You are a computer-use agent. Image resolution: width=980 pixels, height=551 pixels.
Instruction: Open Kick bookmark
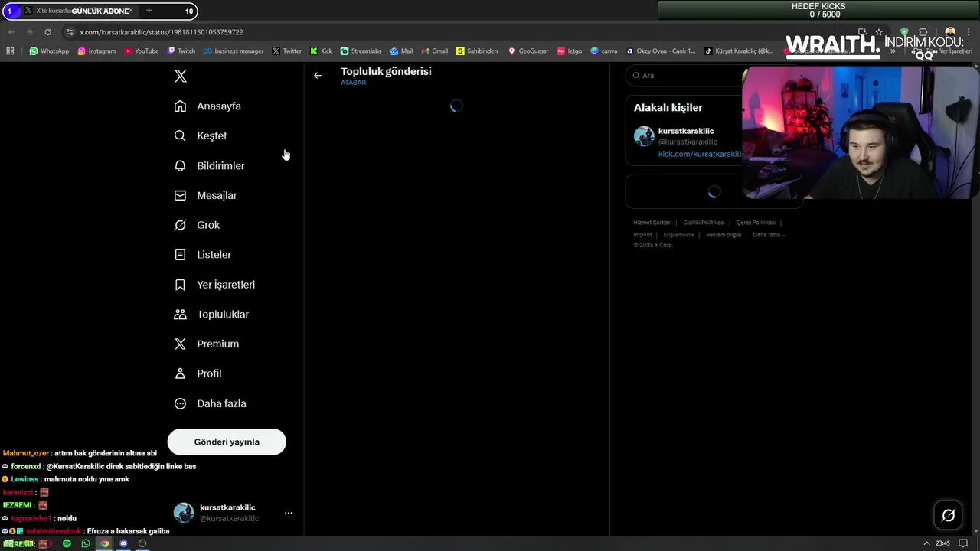coord(322,51)
